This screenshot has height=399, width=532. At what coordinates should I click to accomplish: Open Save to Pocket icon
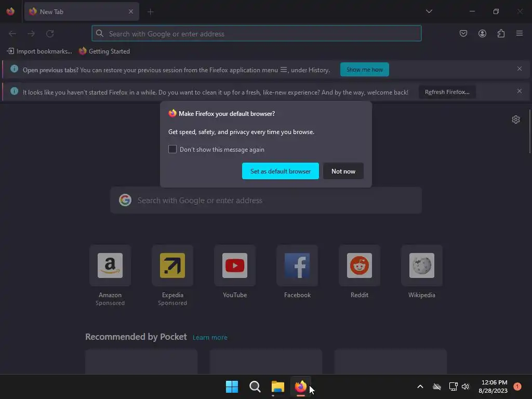point(463,33)
